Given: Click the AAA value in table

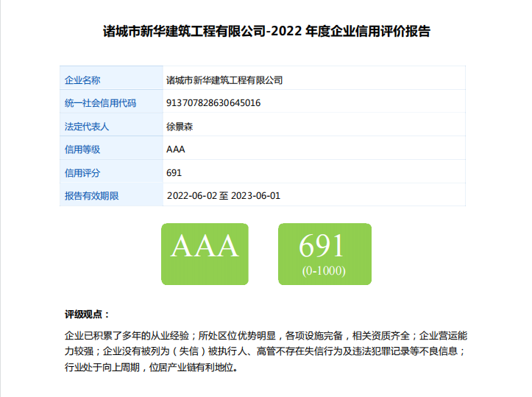Looking at the screenshot, I should coord(176,150).
